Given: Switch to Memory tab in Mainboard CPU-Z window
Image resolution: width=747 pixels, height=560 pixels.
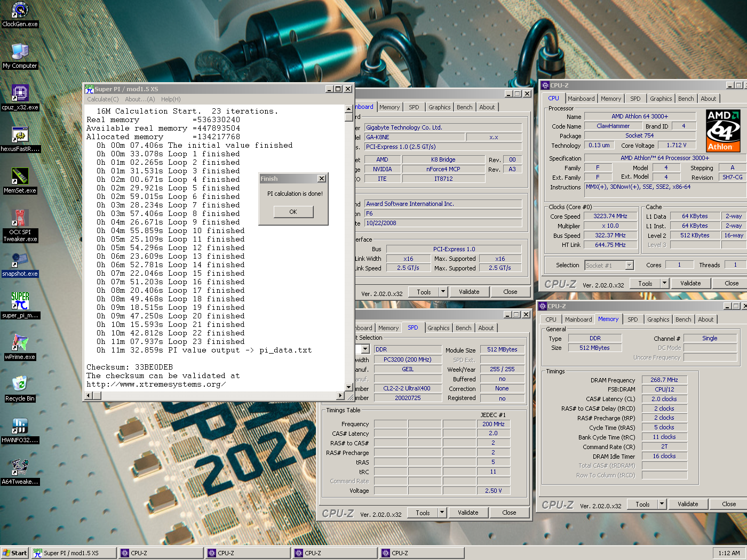Looking at the screenshot, I should (x=390, y=107).
